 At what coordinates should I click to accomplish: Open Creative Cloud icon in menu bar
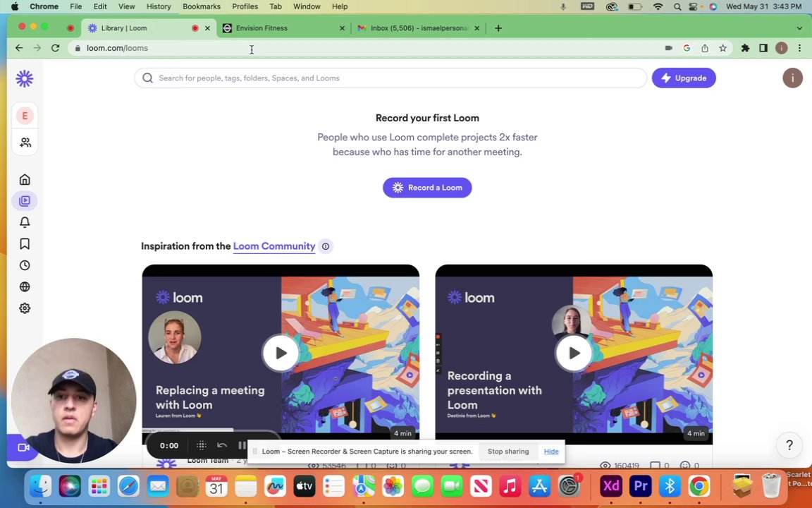612,6
